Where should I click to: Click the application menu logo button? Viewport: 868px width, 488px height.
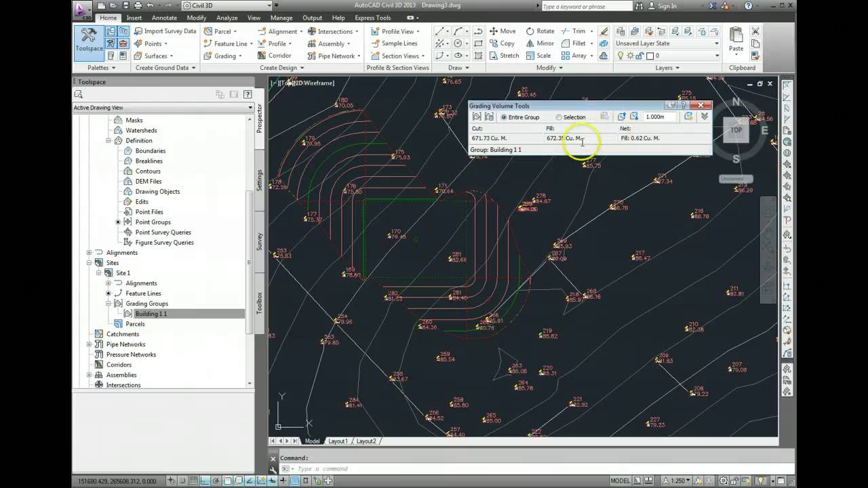[81, 9]
